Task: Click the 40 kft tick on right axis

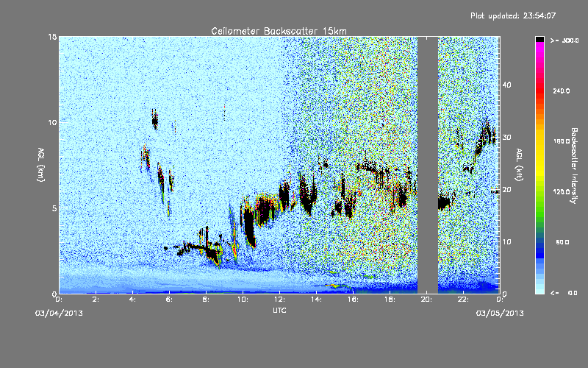Action: pos(506,85)
